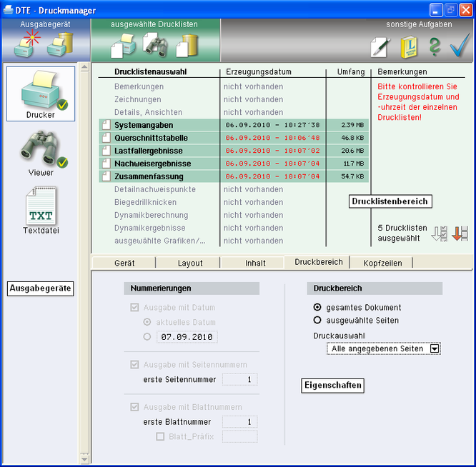
Task: Open the Kopfzeilen tab
Action: tap(382, 263)
